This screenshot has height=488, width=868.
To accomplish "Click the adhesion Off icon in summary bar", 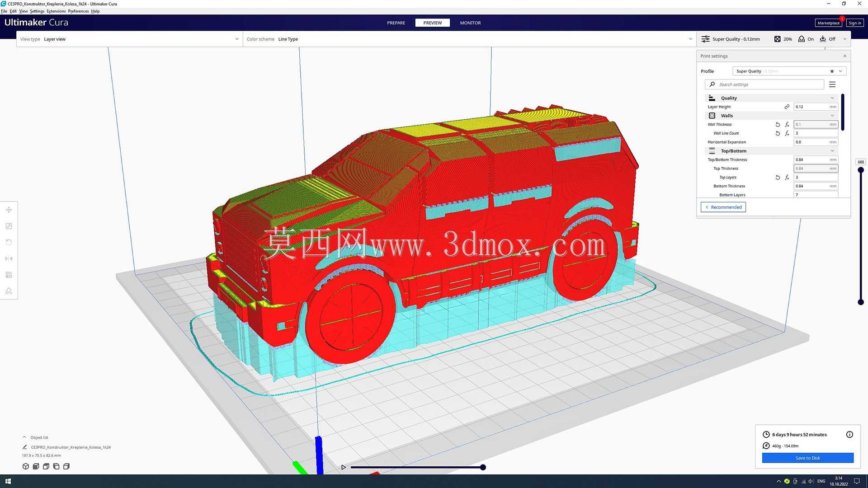I will point(823,39).
